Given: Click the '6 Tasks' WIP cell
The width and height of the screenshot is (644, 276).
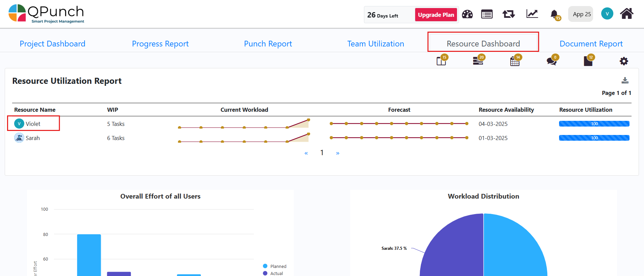Looking at the screenshot, I should 116,138.
